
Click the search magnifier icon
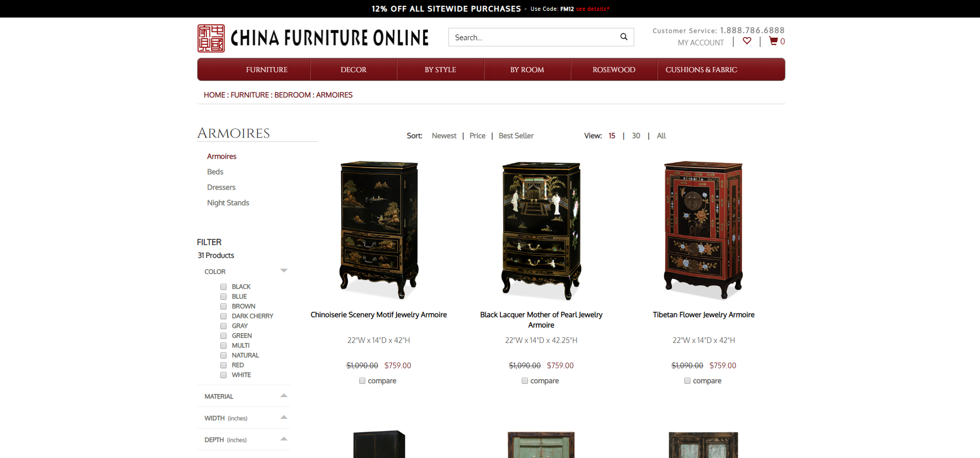623,37
